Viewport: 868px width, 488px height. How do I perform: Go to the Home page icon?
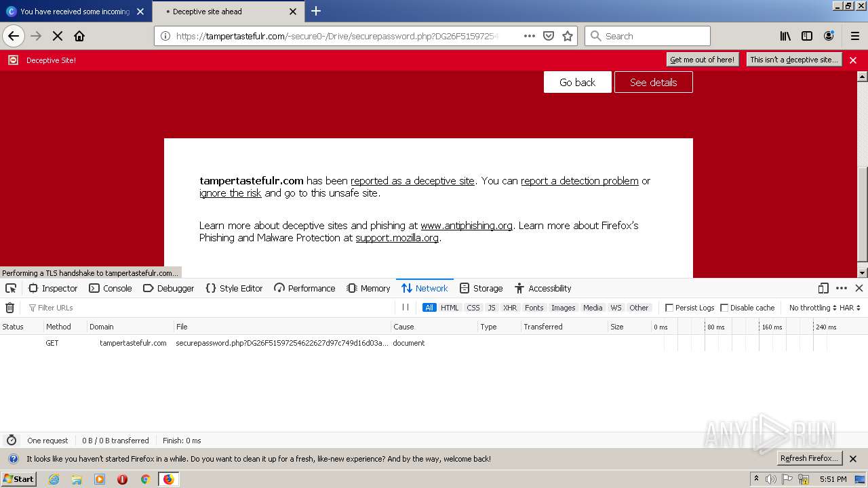pos(79,36)
